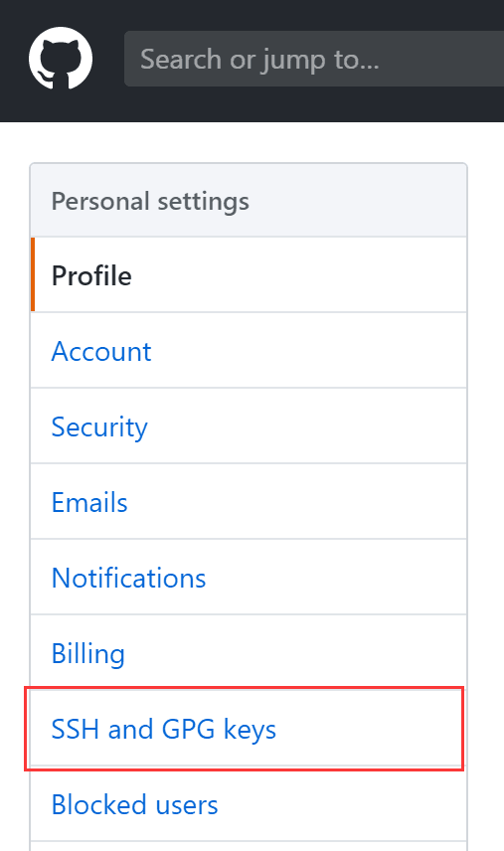
Task: Open the Profile settings page
Action: (x=249, y=274)
